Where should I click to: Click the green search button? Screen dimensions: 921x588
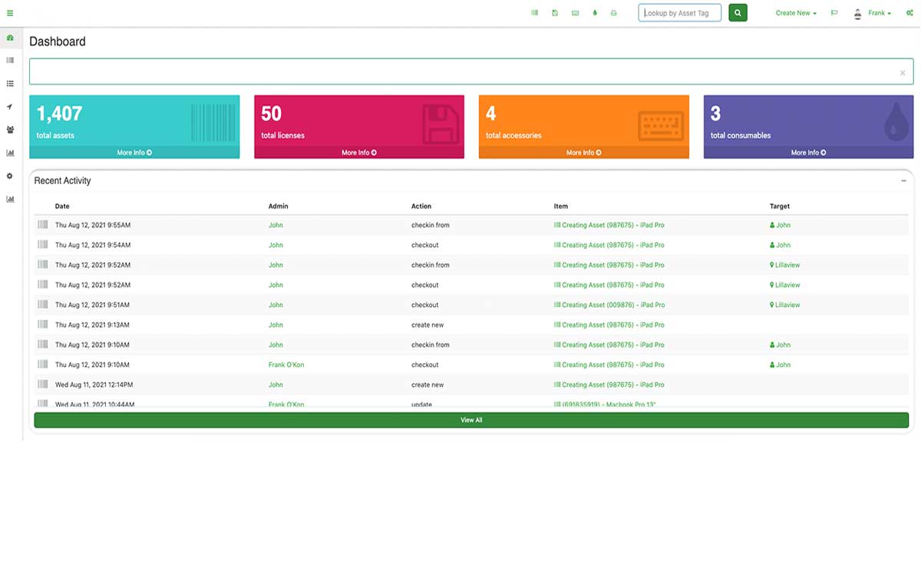738,13
